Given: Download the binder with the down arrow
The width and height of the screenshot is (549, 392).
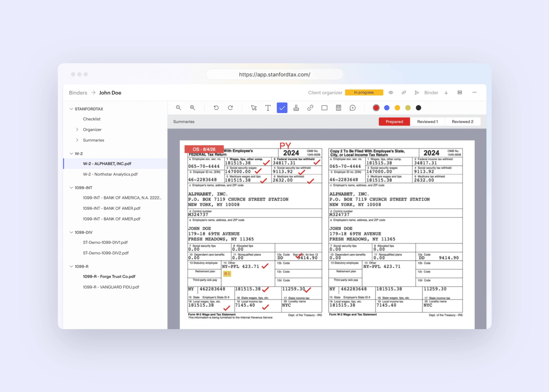Looking at the screenshot, I should tap(446, 93).
